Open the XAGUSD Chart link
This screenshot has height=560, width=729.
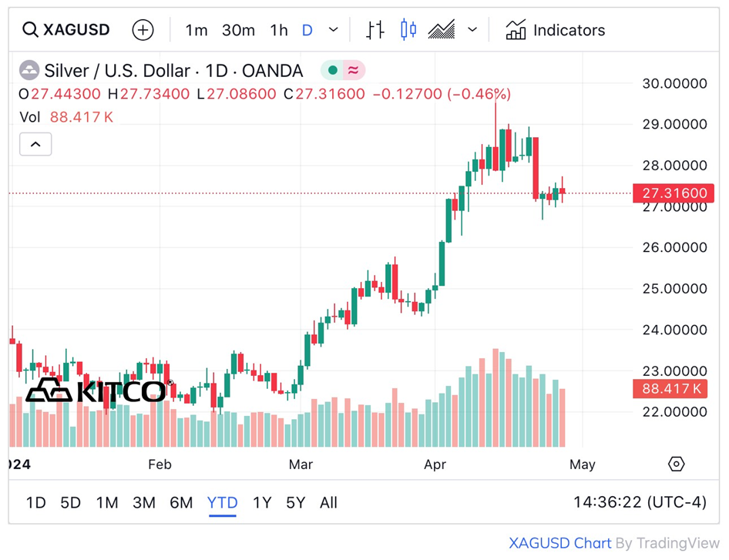[559, 544]
